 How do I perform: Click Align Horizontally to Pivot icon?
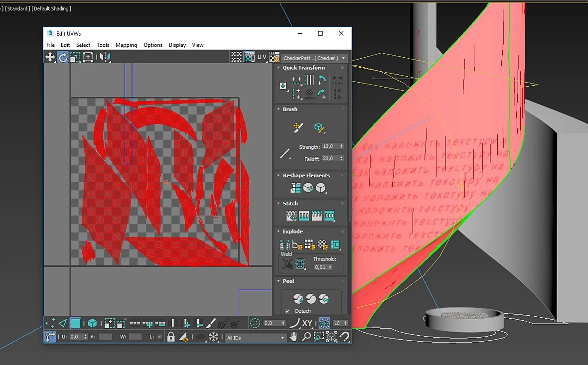point(296,80)
